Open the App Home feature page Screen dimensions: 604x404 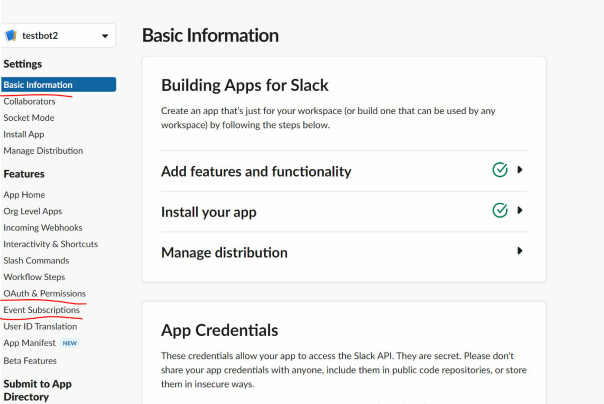pos(24,195)
